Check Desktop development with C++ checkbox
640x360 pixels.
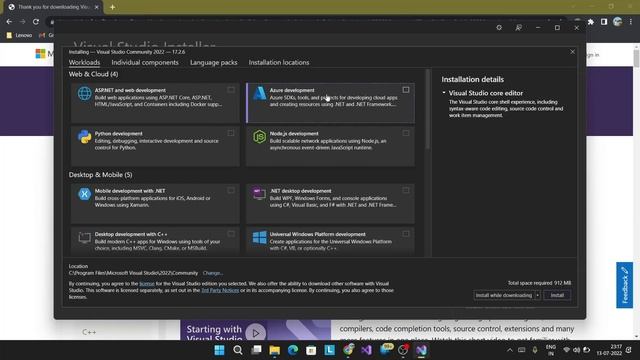[231, 234]
